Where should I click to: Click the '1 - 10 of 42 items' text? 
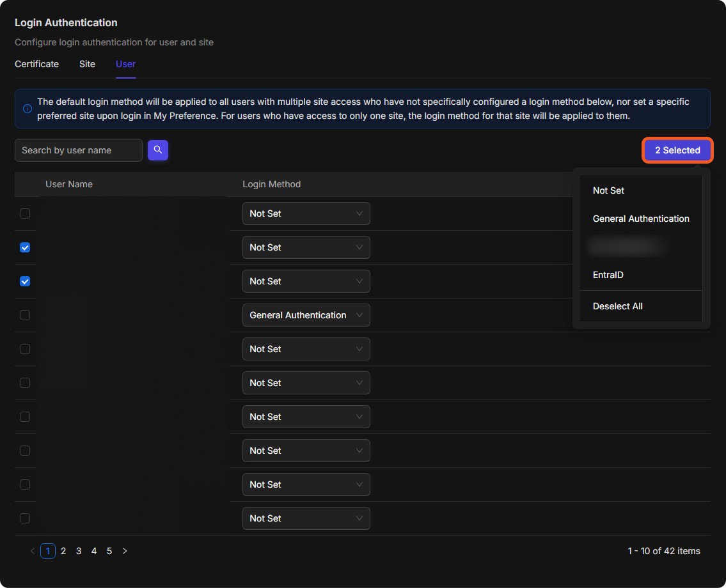point(664,551)
